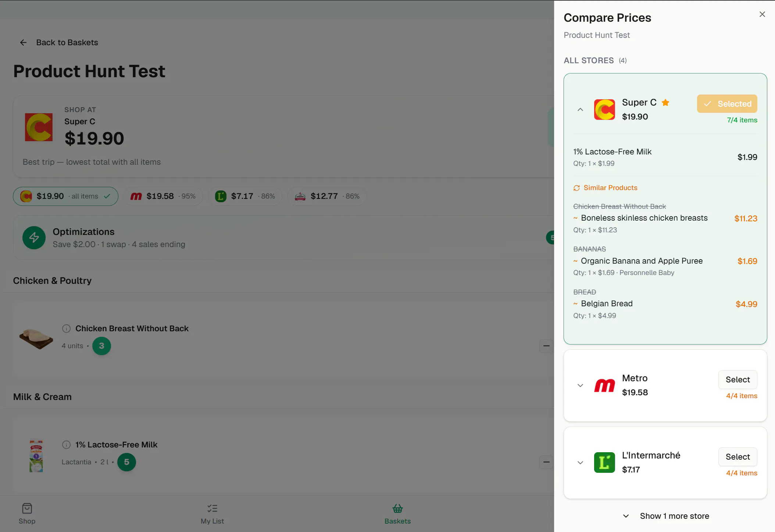Click the L'Intermarché logo in Compare Prices
This screenshot has height=532, width=775.
pos(604,463)
